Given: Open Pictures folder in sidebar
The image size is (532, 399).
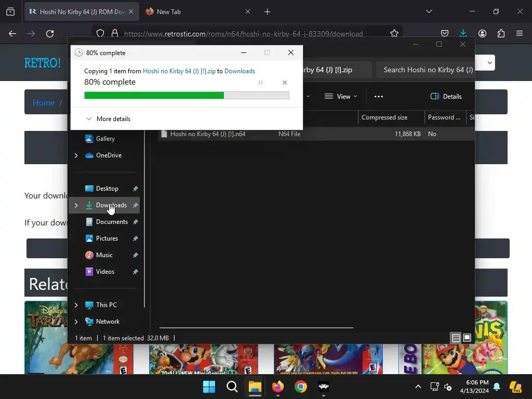Looking at the screenshot, I should point(107,238).
